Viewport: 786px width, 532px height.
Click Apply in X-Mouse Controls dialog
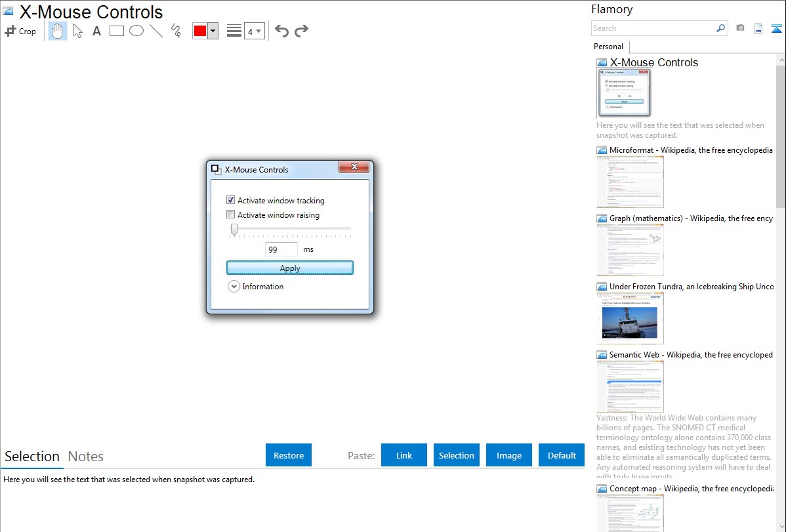pos(290,268)
